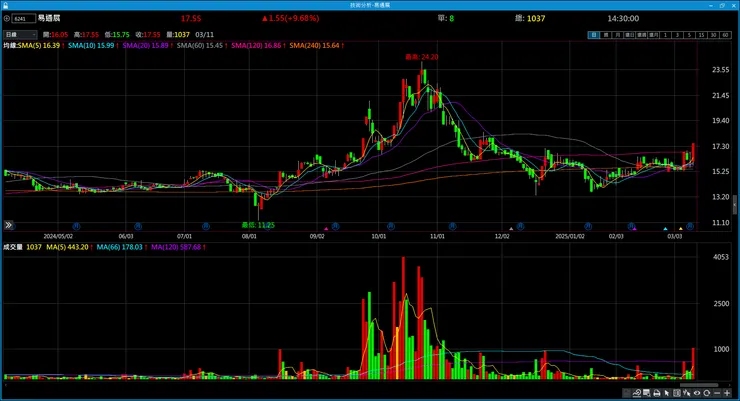Click the 成交量 volume panel title
The image size is (740, 401).
click(13, 247)
